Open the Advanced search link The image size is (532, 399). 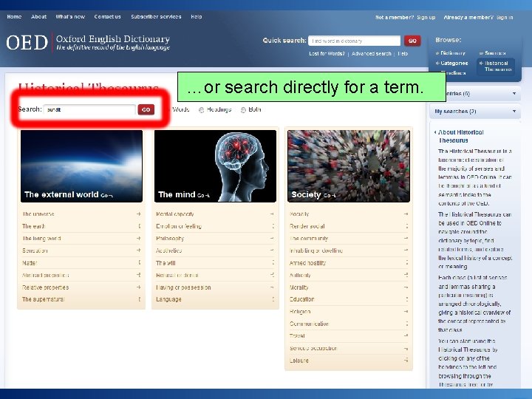coord(371,54)
